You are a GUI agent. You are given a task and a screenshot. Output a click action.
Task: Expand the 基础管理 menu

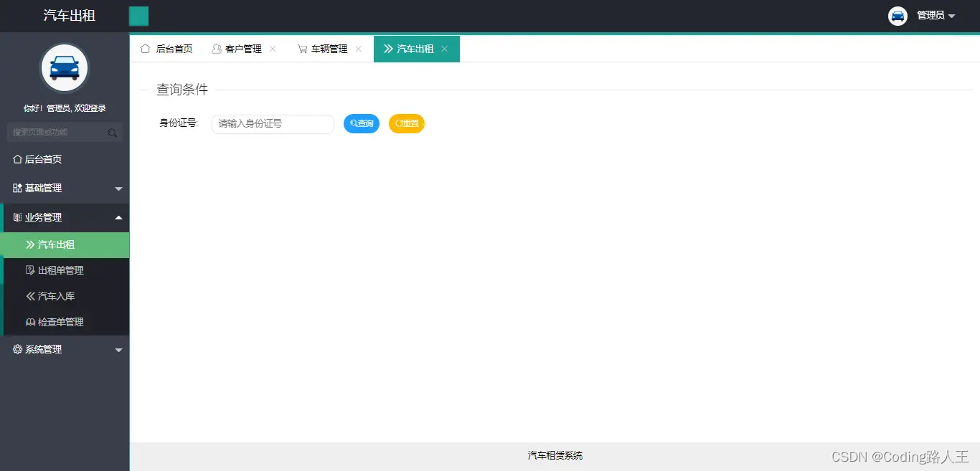(x=65, y=188)
